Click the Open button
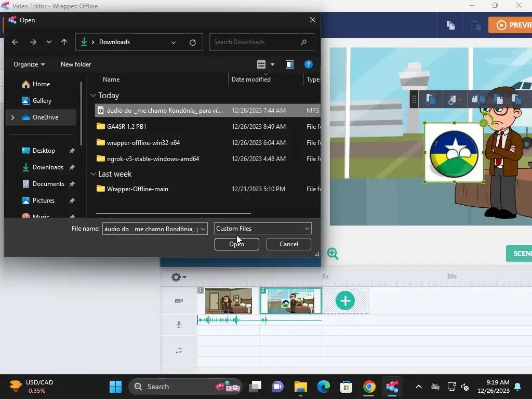The width and height of the screenshot is (532, 399). [236, 244]
